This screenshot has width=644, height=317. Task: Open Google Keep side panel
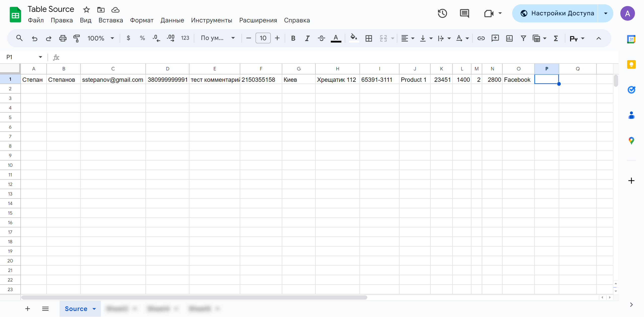pyautogui.click(x=631, y=65)
